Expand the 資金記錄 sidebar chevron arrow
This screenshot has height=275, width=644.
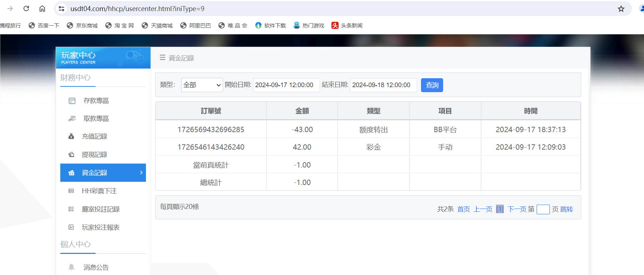tap(141, 172)
